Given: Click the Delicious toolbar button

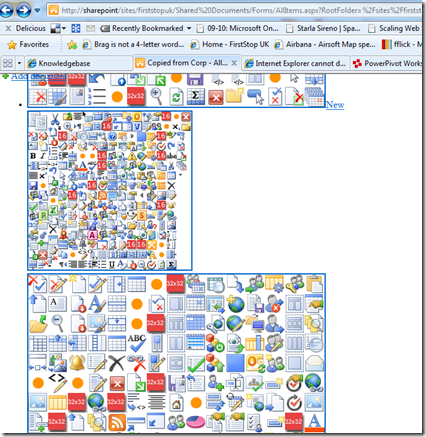Looking at the screenshot, I should pyautogui.click(x=26, y=28).
